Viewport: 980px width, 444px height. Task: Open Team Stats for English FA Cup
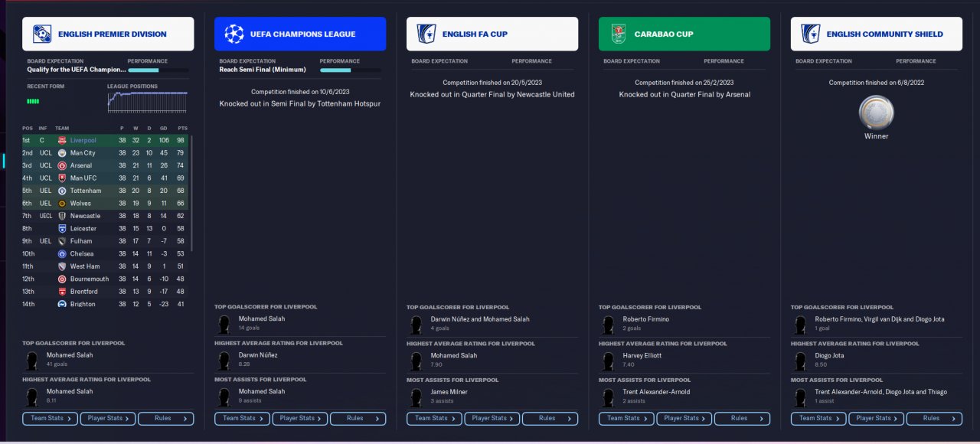pyautogui.click(x=434, y=419)
